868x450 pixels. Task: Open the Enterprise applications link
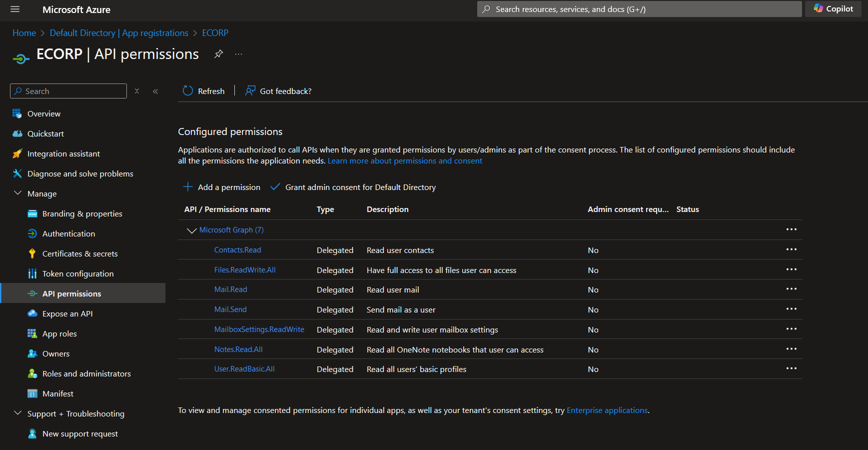pos(607,410)
